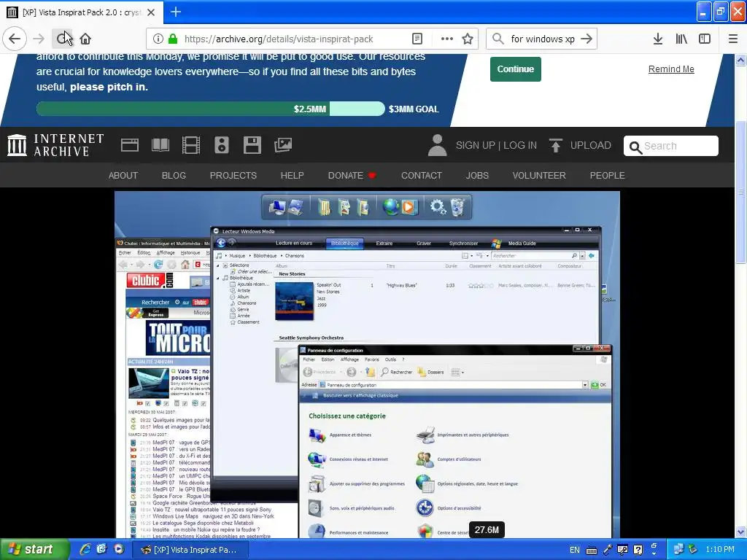Viewport: 747px width, 560px height.
Task: Click the browser search box with 'for windows xp'
Action: click(x=542, y=39)
